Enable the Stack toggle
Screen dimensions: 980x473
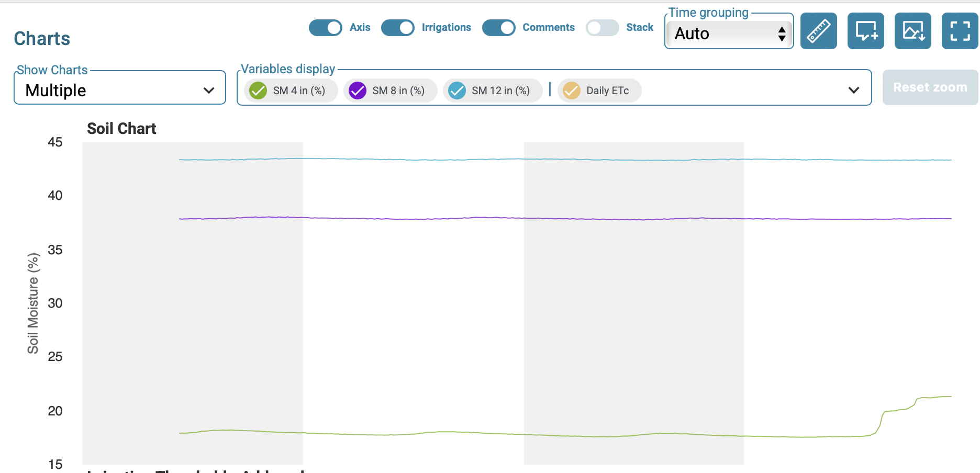coord(603,28)
